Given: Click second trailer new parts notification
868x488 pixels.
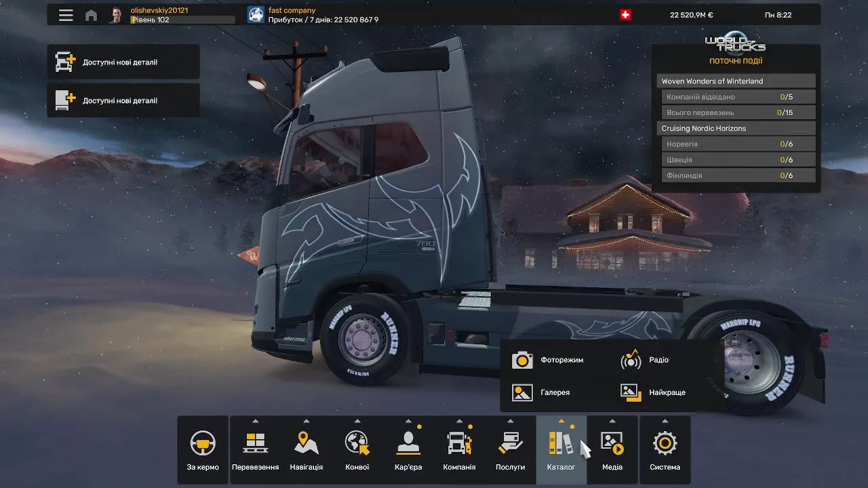Looking at the screenshot, I should 123,100.
